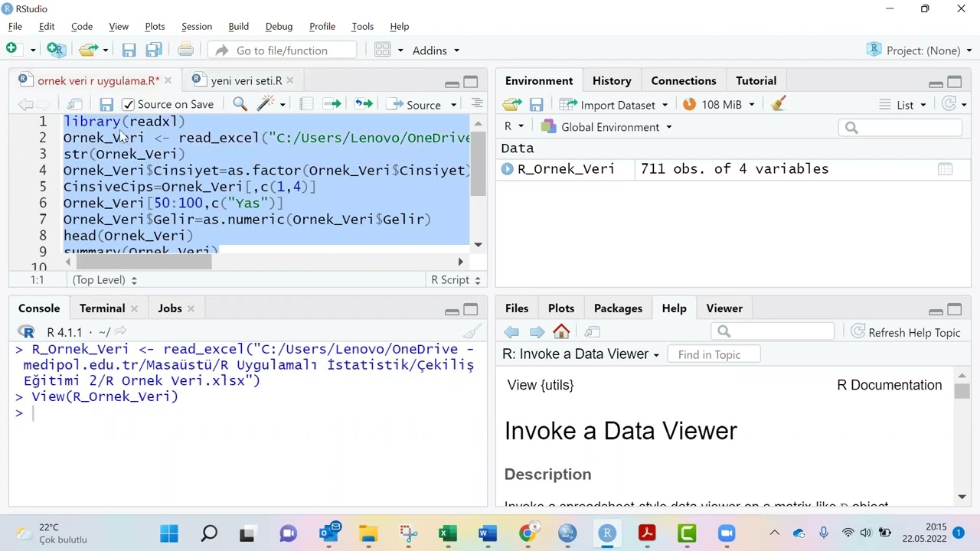
Task: Open new file type dropdown arrow
Action: tap(32, 51)
